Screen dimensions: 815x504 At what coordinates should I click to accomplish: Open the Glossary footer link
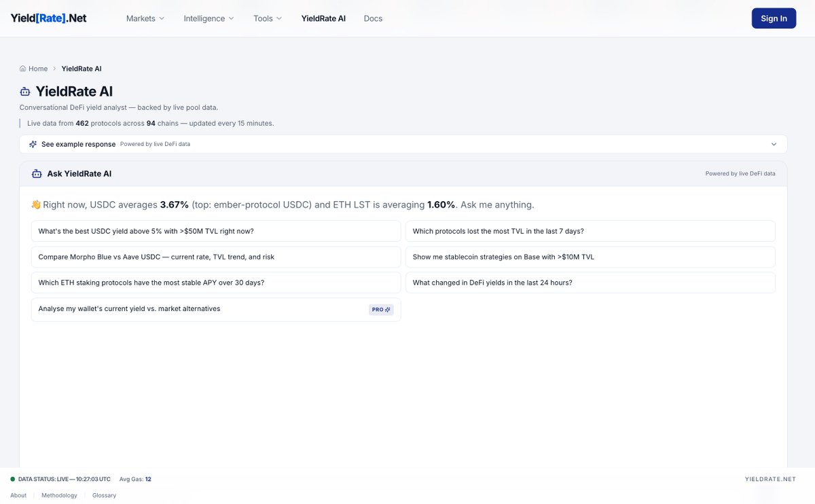click(x=105, y=495)
